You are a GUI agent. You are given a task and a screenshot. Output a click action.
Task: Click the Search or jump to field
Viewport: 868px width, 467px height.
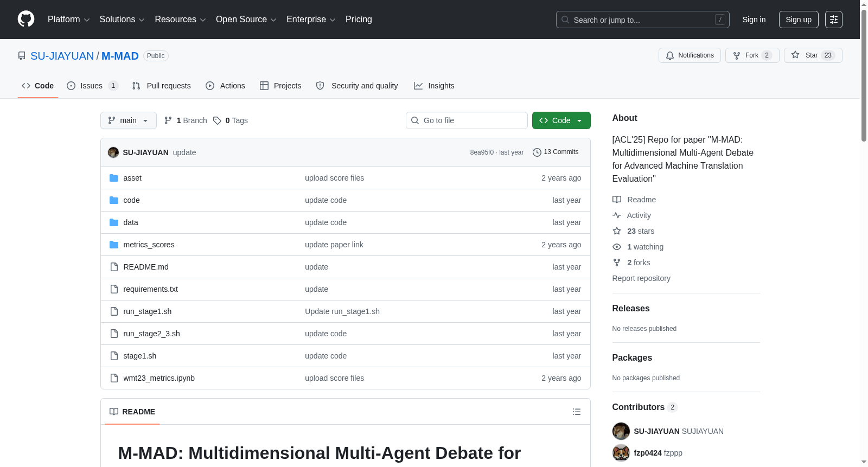point(643,20)
